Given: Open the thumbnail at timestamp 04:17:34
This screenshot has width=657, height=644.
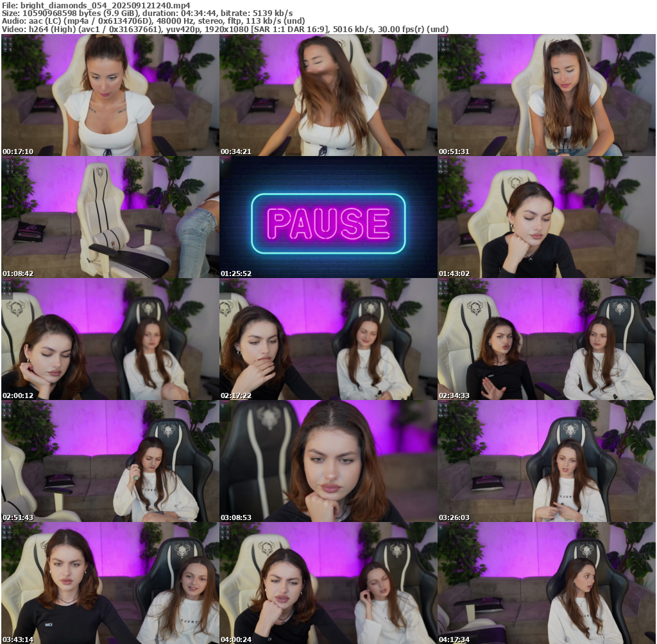Looking at the screenshot, I should (x=547, y=583).
